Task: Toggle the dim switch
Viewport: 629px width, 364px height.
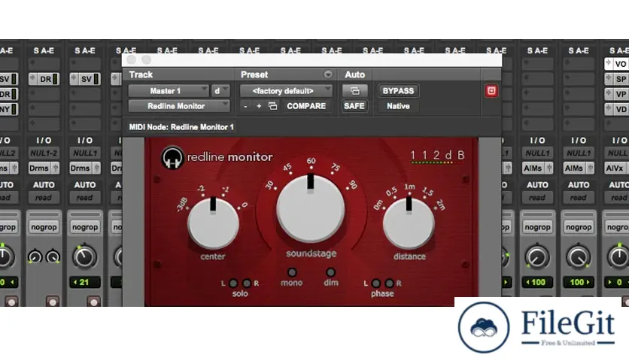Action: pyautogui.click(x=330, y=272)
